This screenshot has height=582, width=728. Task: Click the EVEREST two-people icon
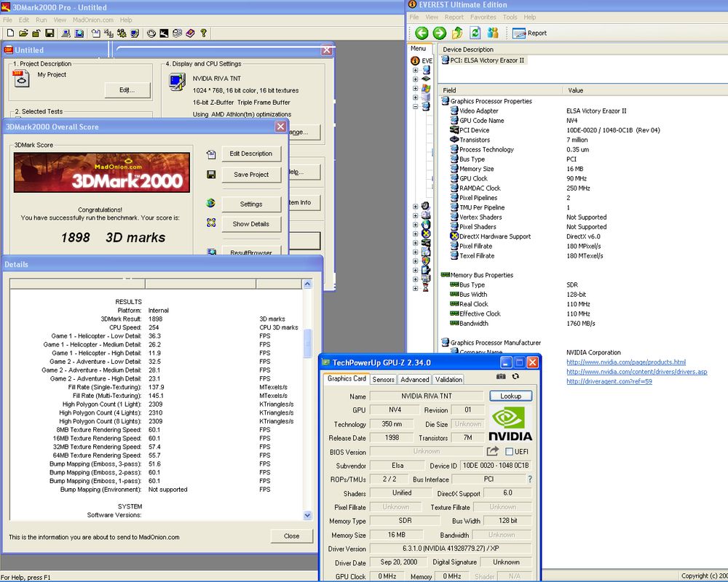coord(493,33)
